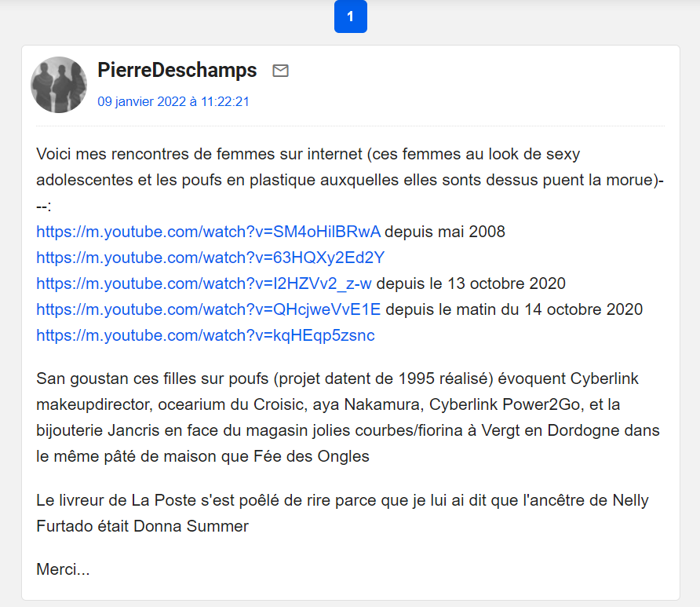This screenshot has height=607, width=700.
Task: Open YouTube link ending QHcjweVvE1E
Action: click(209, 309)
